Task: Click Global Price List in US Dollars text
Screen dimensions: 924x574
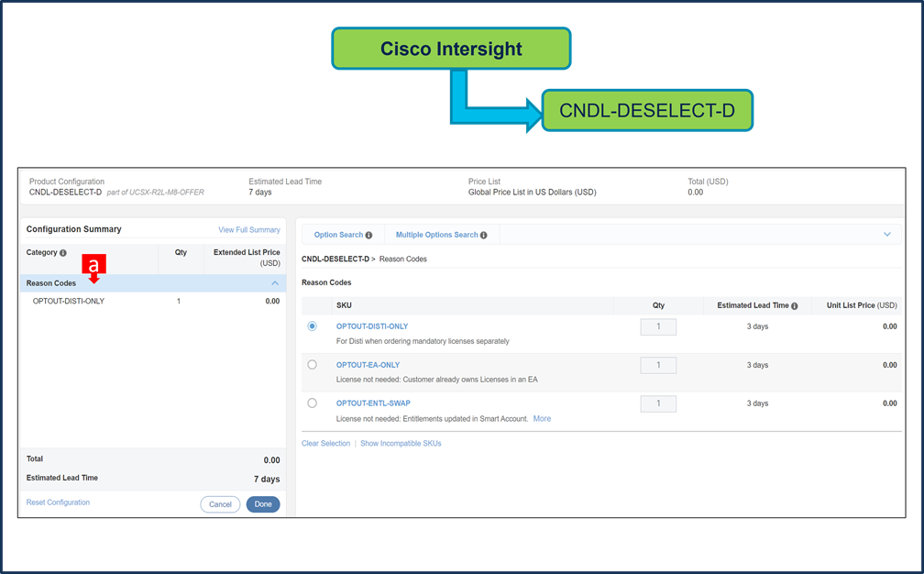Action: point(532,193)
